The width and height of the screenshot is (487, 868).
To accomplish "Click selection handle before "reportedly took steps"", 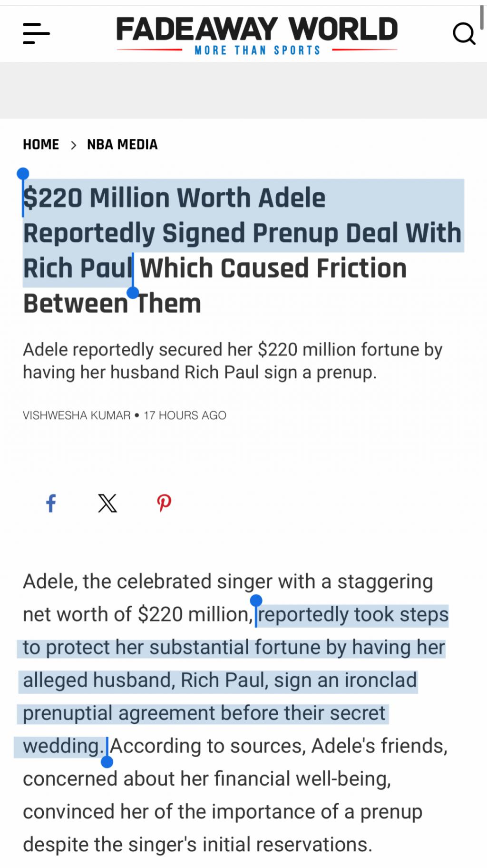I will tap(256, 601).
